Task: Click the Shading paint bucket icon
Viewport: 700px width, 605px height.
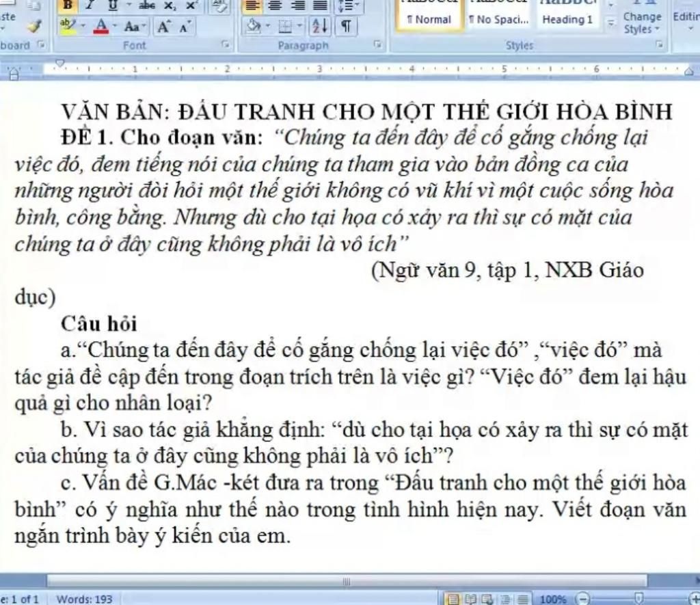Action: (254, 27)
